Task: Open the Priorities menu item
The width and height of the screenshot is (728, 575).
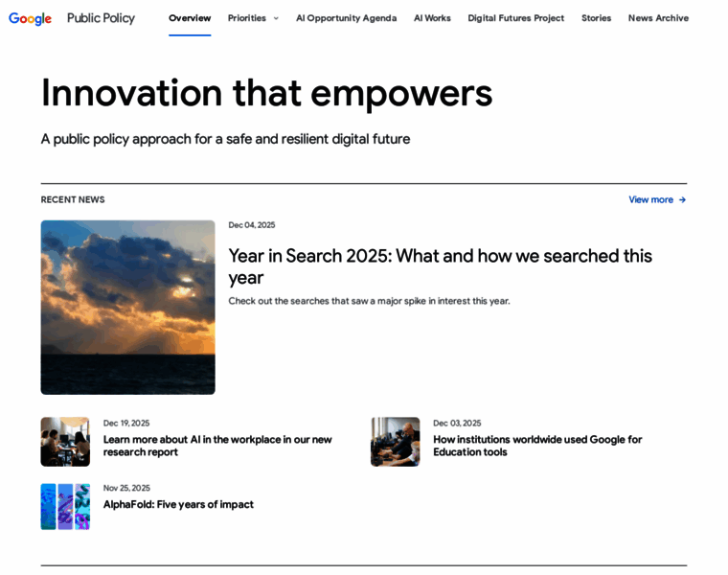Action: click(x=246, y=18)
